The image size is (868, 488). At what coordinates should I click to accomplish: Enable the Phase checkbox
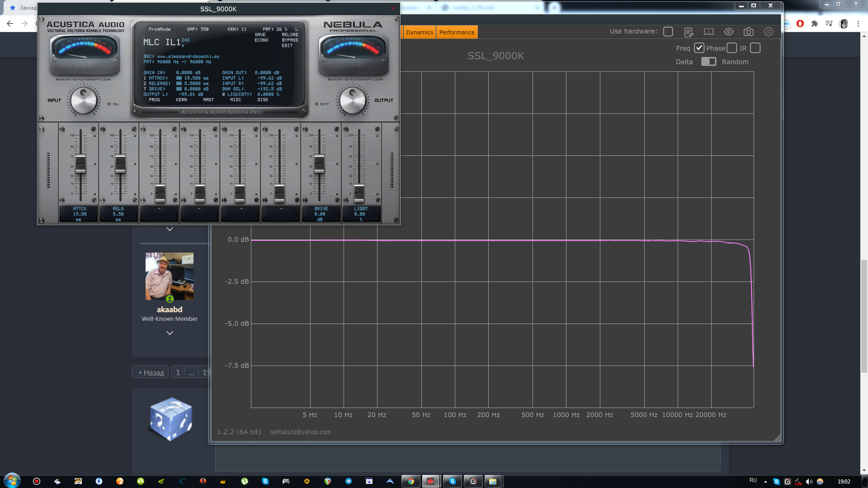pos(731,48)
